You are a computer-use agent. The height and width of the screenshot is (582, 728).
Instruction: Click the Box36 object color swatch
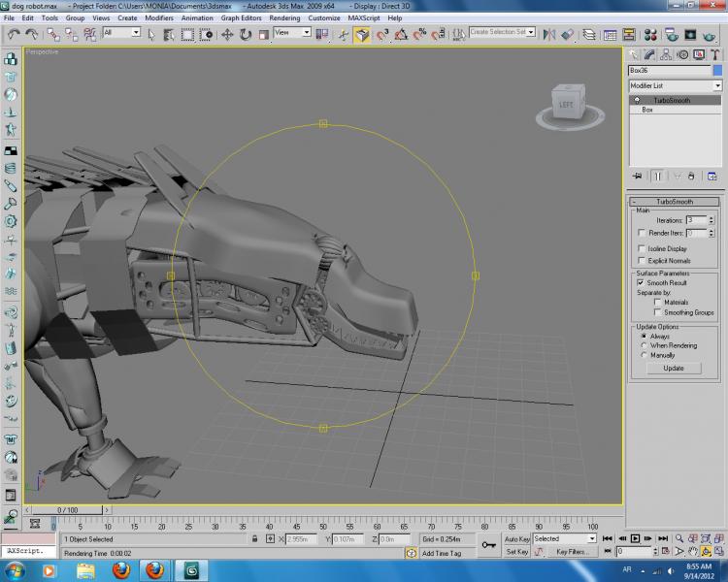pos(717,71)
